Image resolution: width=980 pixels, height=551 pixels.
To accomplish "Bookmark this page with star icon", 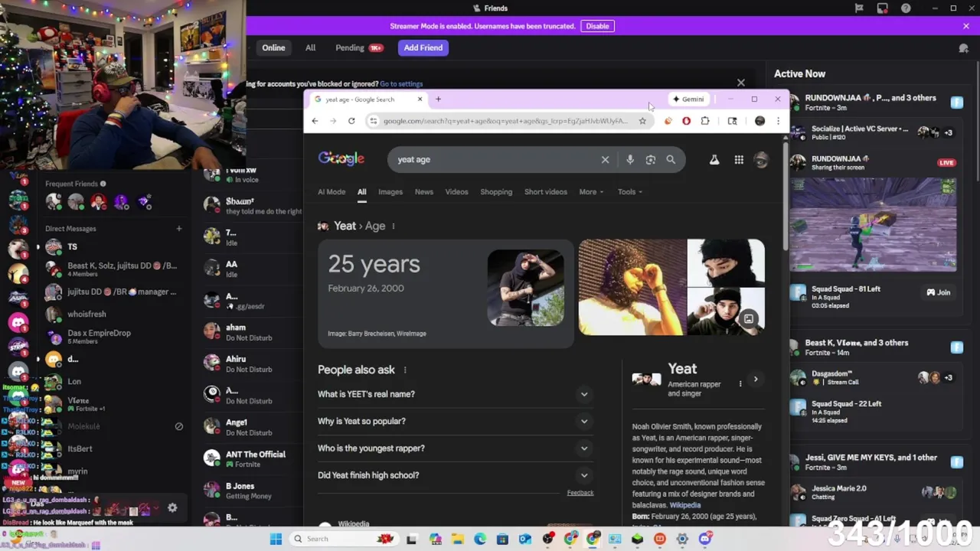I will coord(642,121).
